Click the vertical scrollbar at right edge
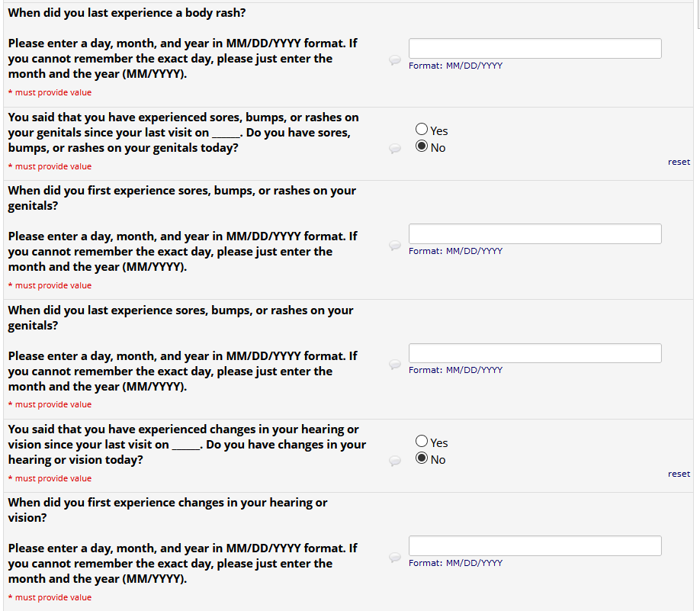The image size is (700, 611). [698, 14]
